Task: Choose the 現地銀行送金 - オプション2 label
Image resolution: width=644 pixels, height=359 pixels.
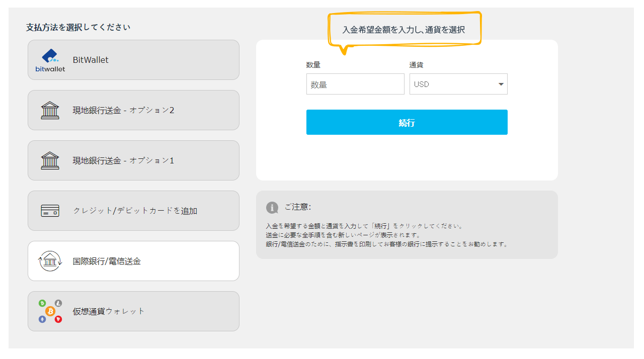Action: click(123, 110)
